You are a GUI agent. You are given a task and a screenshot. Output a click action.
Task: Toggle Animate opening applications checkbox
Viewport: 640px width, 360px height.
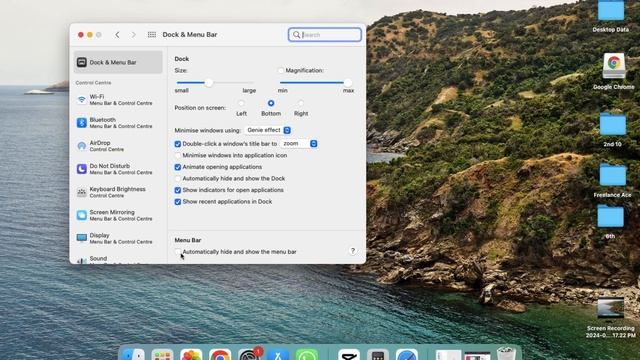click(178, 167)
